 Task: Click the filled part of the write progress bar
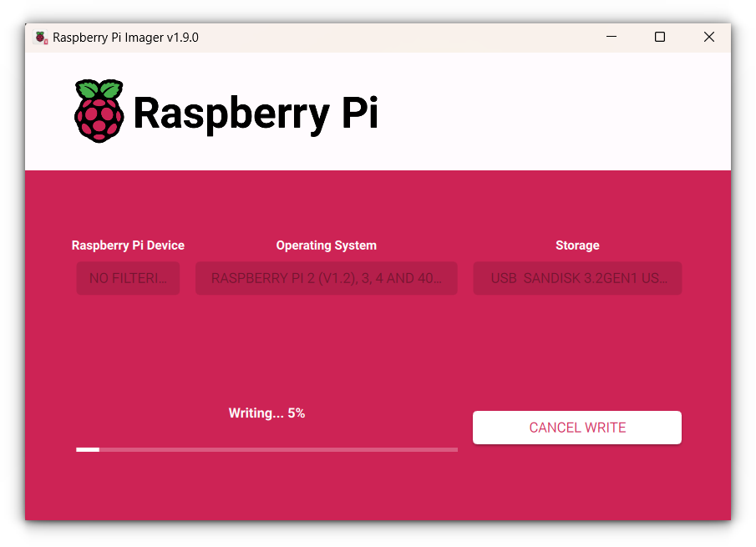click(88, 449)
